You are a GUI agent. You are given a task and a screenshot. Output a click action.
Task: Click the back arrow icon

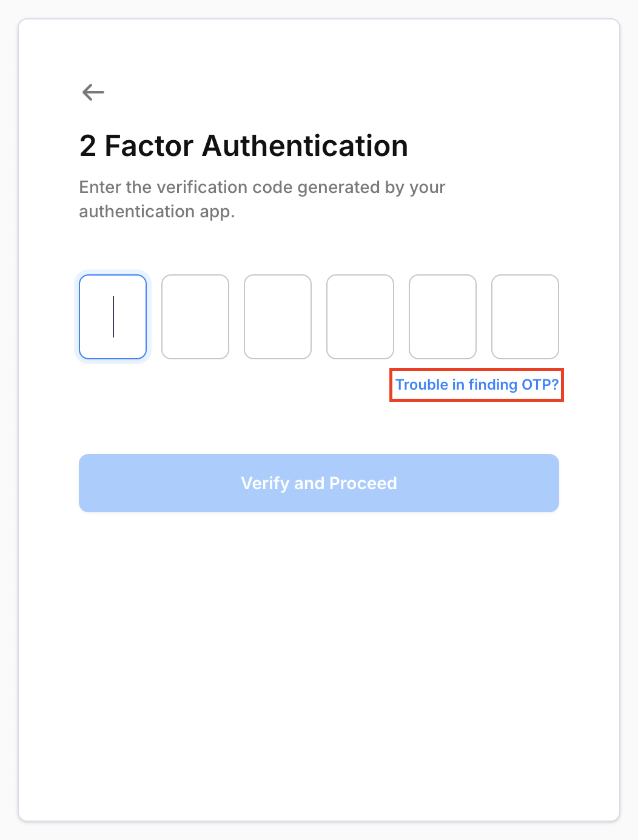93,92
